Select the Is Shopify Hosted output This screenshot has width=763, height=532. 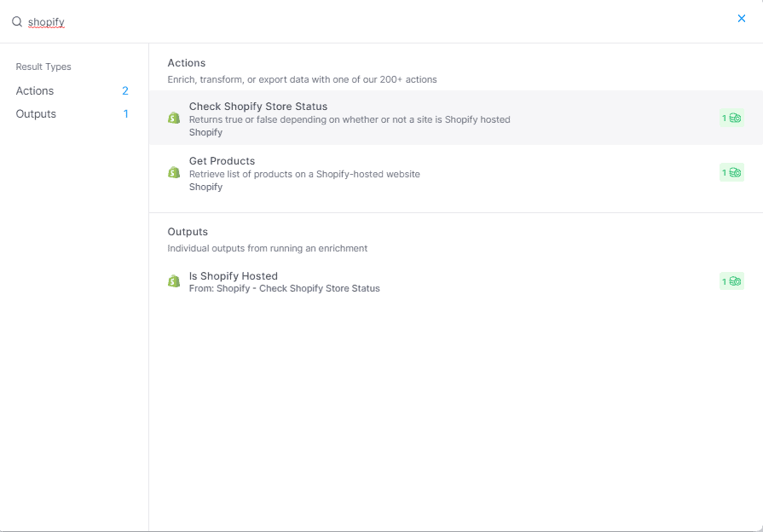coord(456,282)
